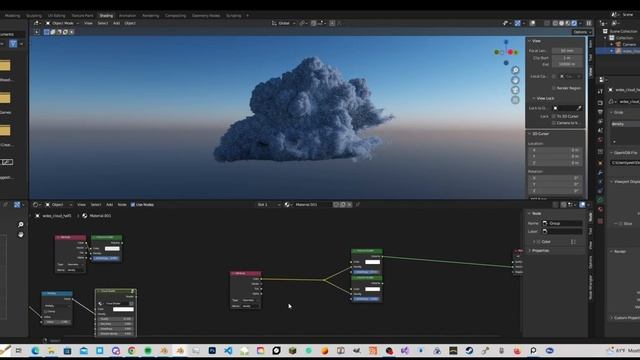Click the color swatch of top-right green node

[372, 262]
